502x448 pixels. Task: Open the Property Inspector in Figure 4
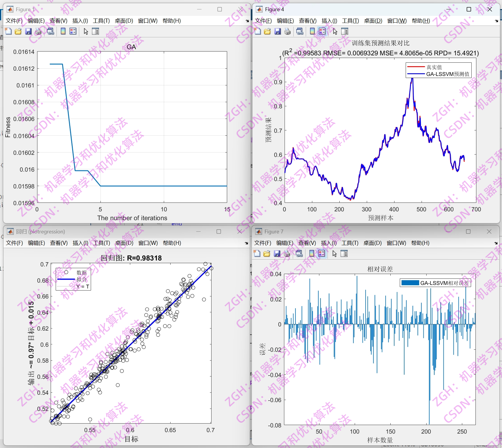pos(344,31)
